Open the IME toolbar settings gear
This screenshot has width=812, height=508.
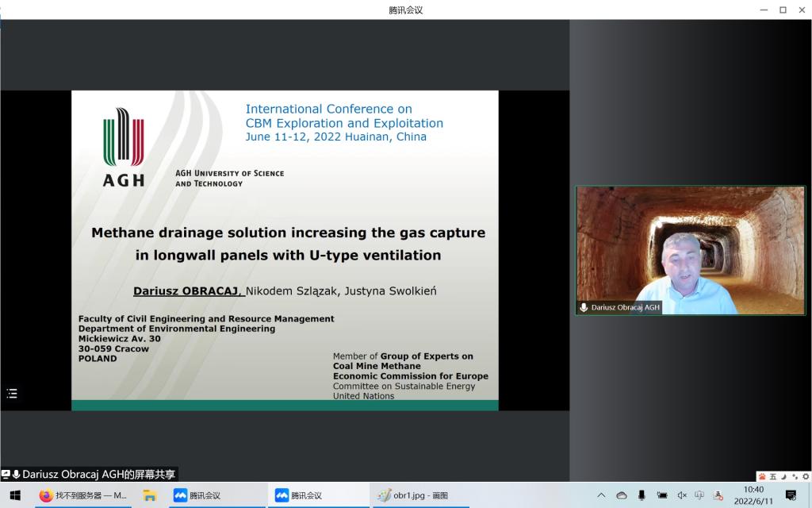point(804,476)
